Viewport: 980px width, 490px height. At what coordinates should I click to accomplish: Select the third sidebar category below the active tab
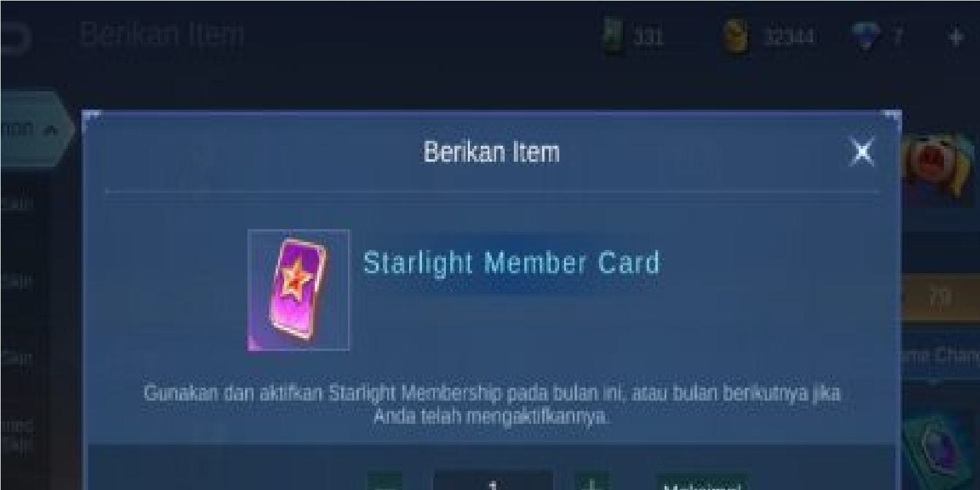pos(17,357)
